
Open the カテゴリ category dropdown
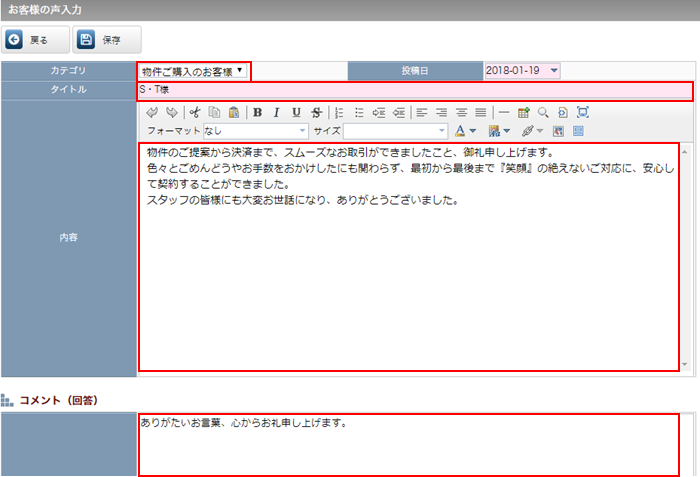coord(193,71)
